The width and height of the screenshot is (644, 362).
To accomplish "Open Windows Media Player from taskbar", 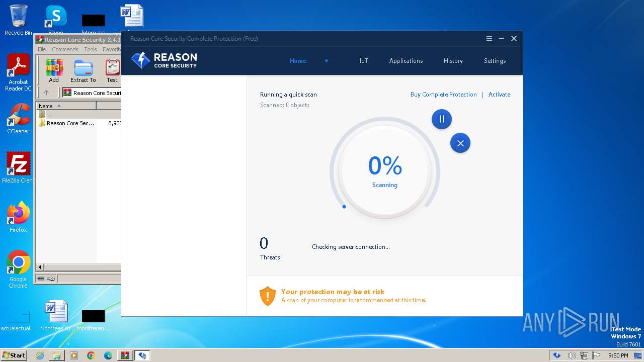I will 74,355.
